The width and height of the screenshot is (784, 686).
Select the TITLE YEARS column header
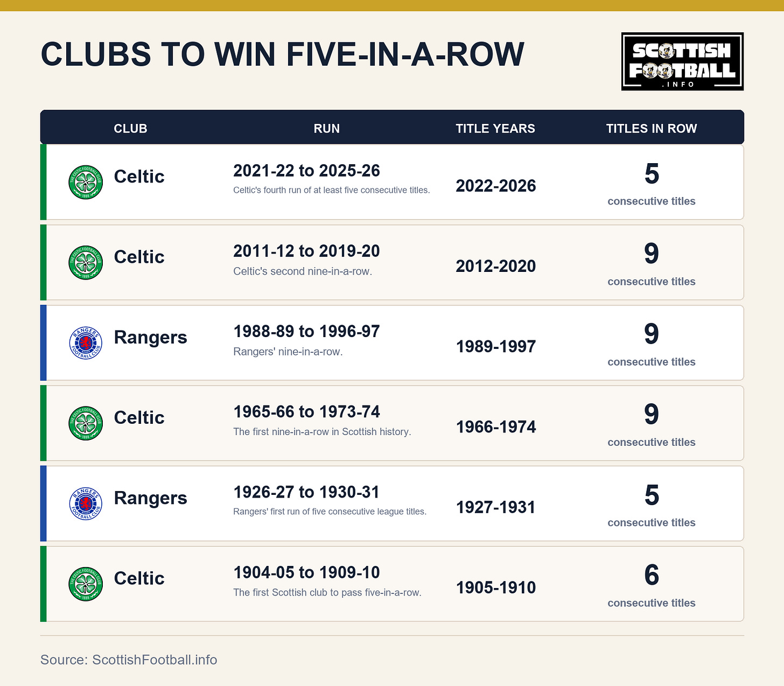pos(495,129)
